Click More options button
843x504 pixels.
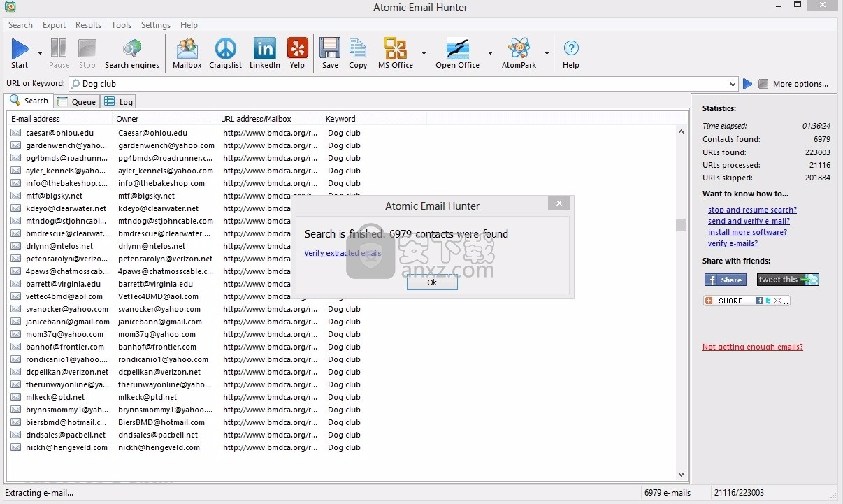(800, 84)
